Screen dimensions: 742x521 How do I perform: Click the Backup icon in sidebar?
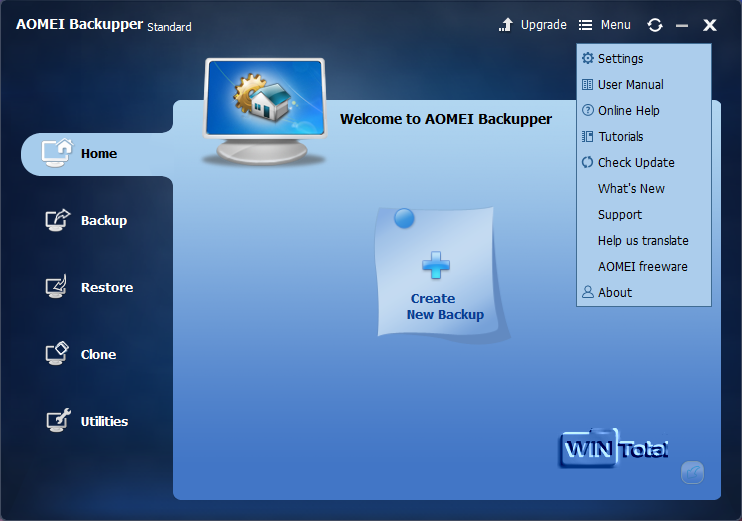57,220
